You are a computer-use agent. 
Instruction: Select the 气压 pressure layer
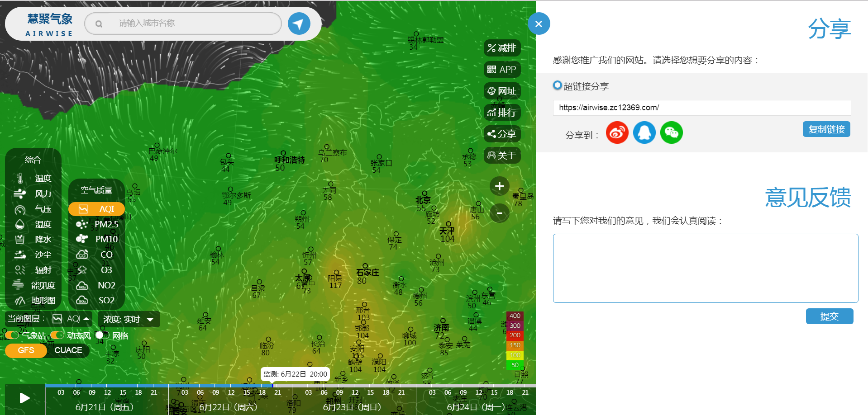click(33, 209)
